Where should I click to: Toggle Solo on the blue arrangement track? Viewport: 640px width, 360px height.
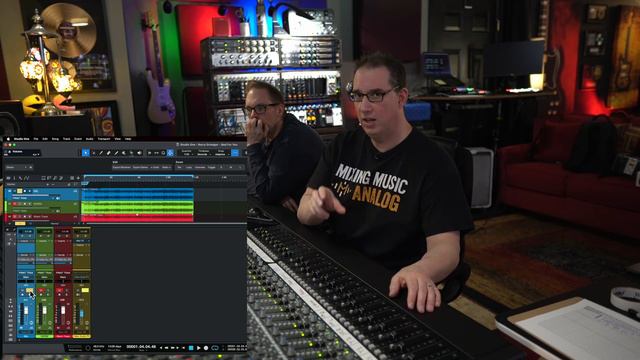(x=20, y=191)
